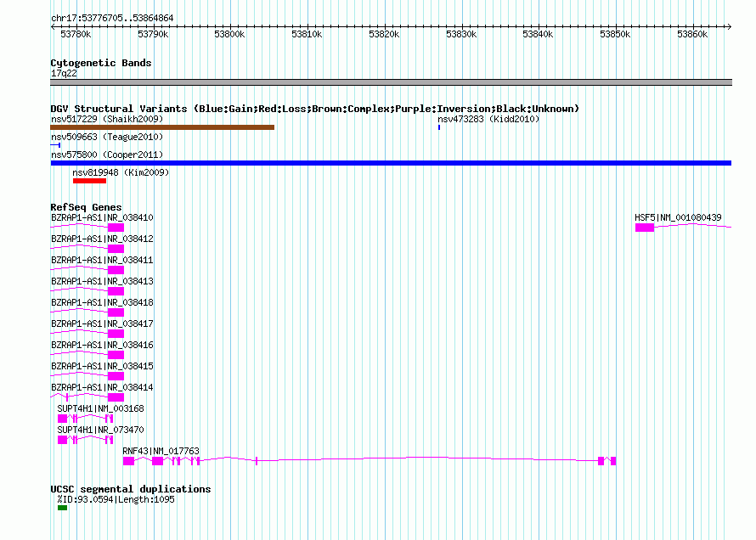Viewport: 756px width, 540px height.
Task: Click the long blue nsv575800 gain bar
Action: point(391,163)
